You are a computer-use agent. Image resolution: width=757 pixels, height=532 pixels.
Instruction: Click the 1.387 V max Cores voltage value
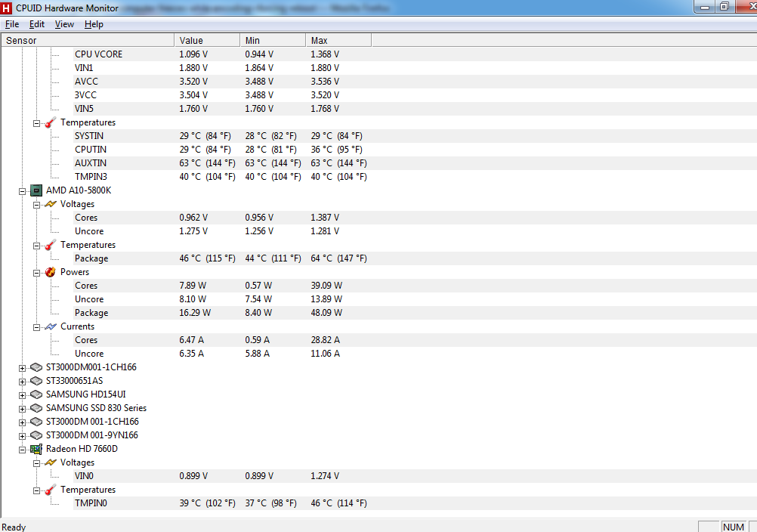coord(325,218)
